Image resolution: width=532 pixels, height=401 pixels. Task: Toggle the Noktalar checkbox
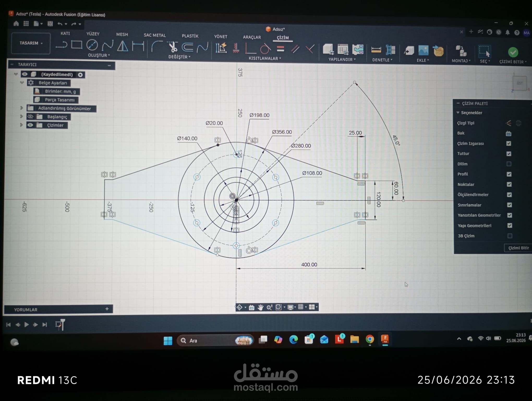[509, 184]
